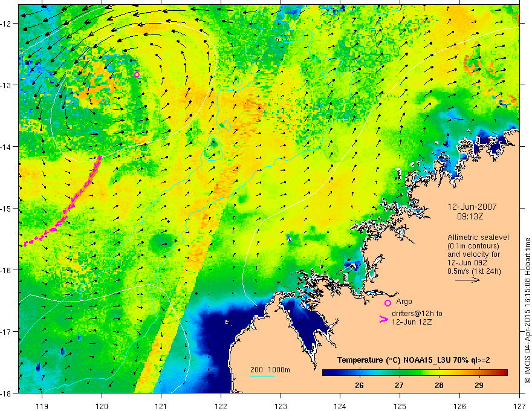Click the '12-Jun 12Z' legend text
This screenshot has width=532, height=411.
pyautogui.click(x=412, y=322)
